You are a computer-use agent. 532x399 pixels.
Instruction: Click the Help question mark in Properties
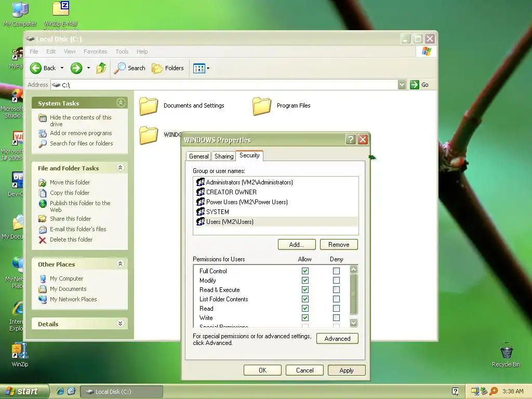pyautogui.click(x=351, y=139)
